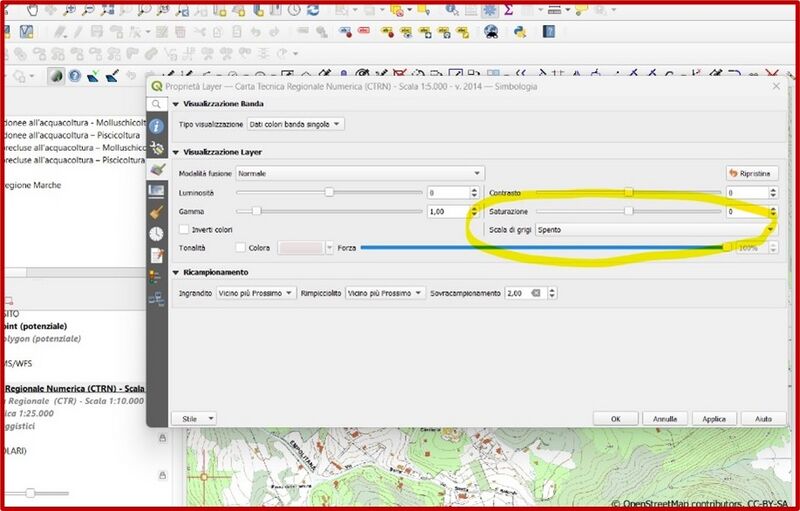
Task: Open the Metadata notepad icon tab
Action: click(158, 255)
